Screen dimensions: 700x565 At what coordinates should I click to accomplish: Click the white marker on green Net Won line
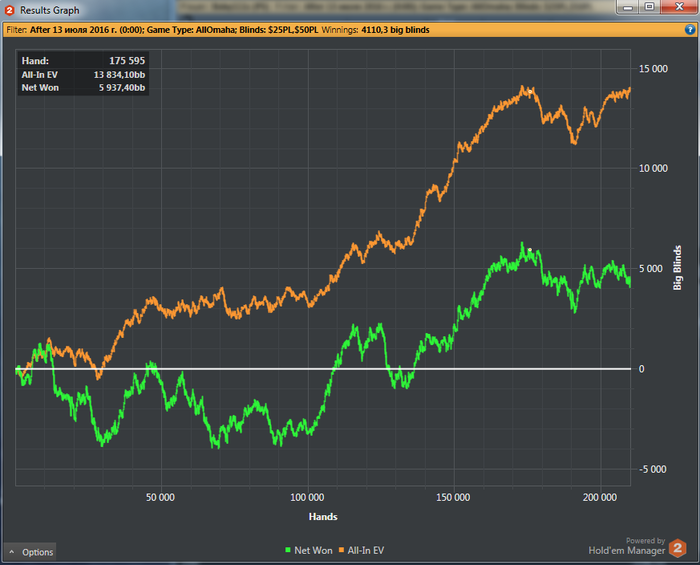(x=530, y=250)
